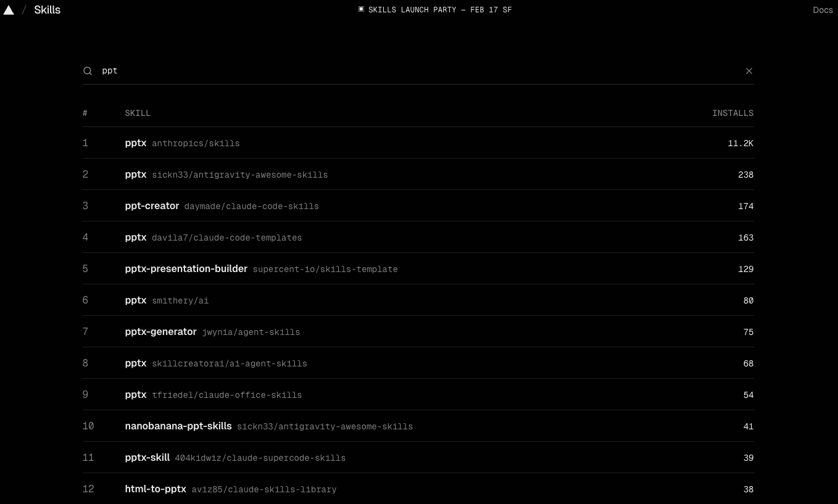Open the nanobanana-ppt-skills entry

point(418,426)
